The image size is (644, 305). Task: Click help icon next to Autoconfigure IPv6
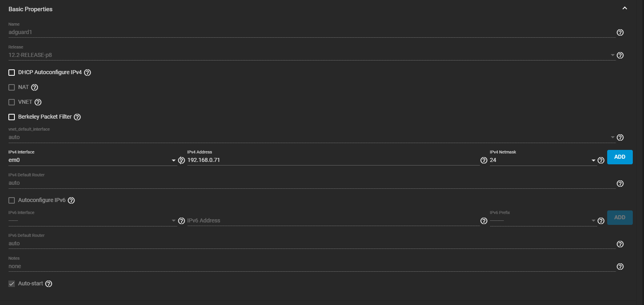(71, 200)
